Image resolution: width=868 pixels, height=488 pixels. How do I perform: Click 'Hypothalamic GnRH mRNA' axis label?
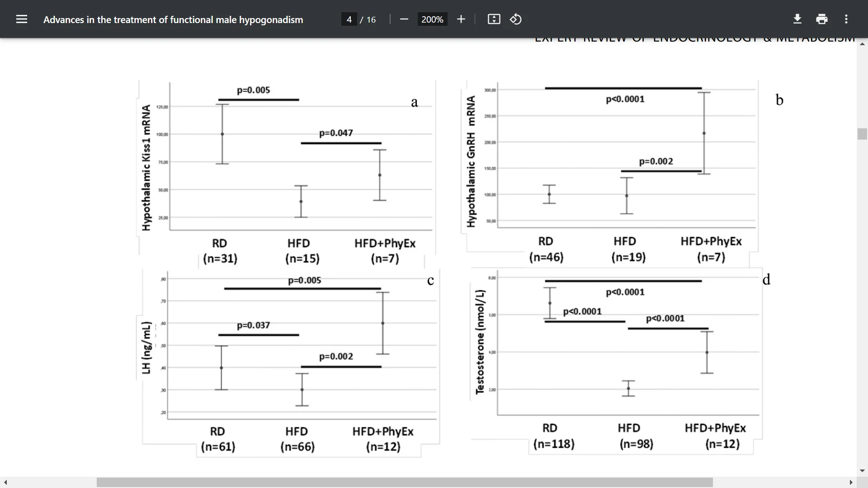pyautogui.click(x=471, y=161)
